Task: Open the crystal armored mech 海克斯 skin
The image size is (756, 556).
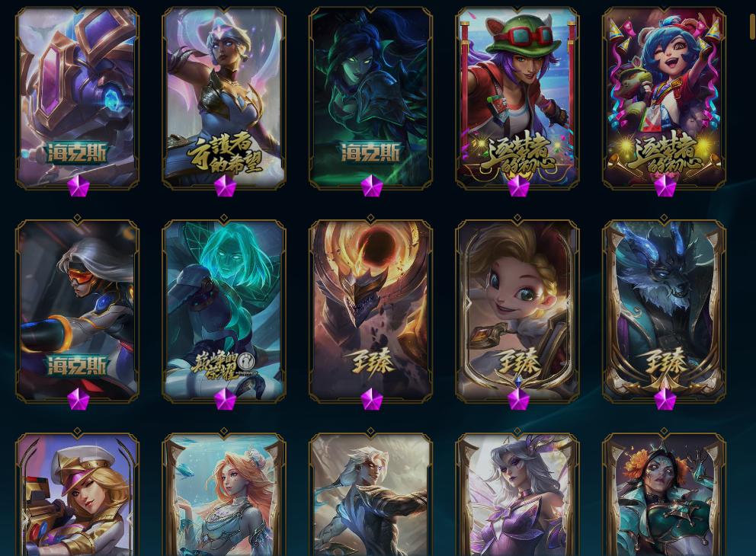Action: (77, 97)
